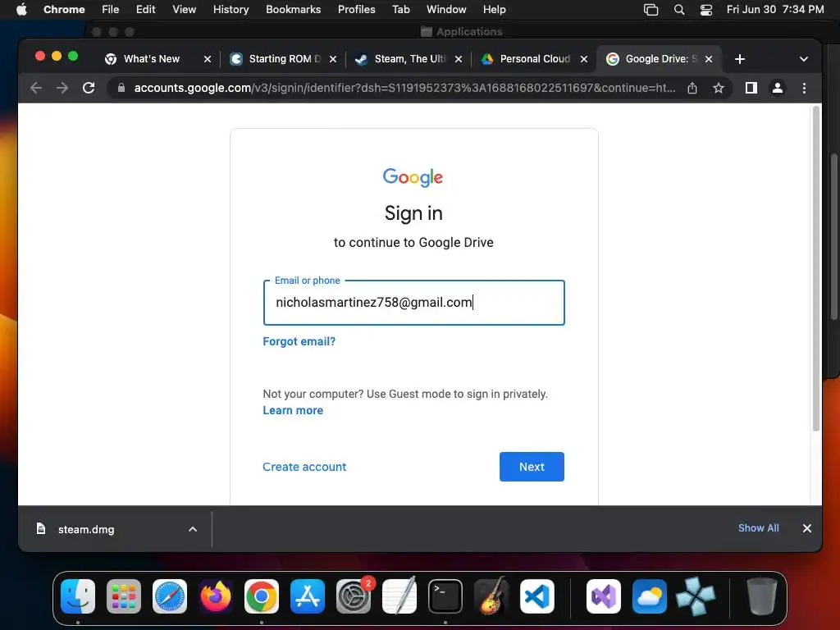
Task: Open the Chrome profile icon
Action: 778,88
